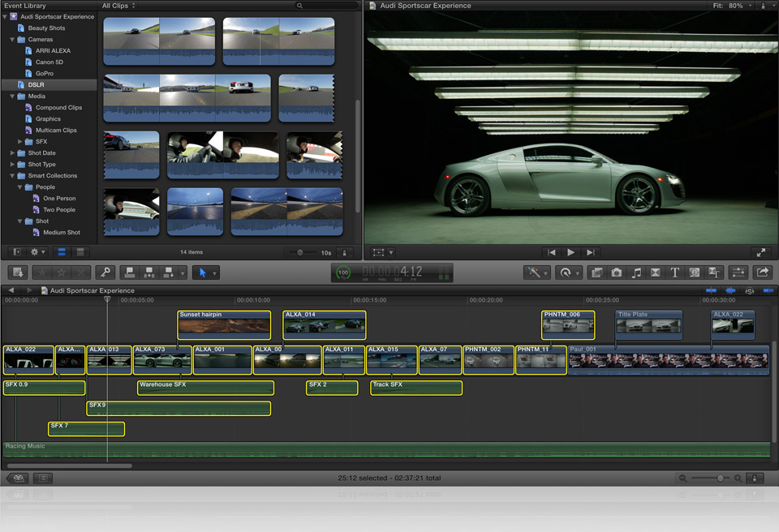
Task: Toggle timeline snapping
Action: (768, 290)
